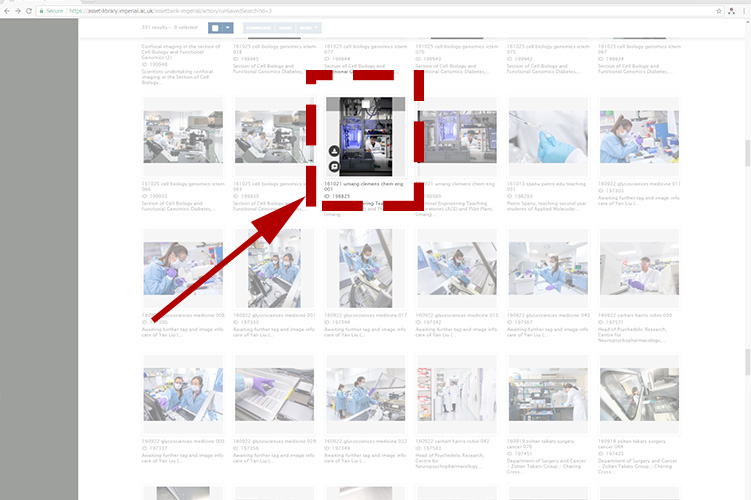Open the highlighted umang clemens chem eng 001 thumbnail
Viewport: 751px width, 500px height.
pyautogui.click(x=365, y=136)
